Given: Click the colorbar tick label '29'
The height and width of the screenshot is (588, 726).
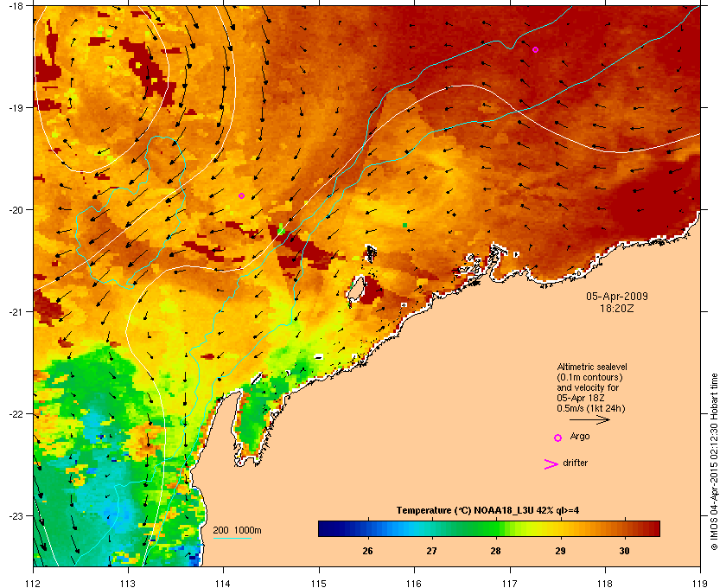Looking at the screenshot, I should pos(560,551).
